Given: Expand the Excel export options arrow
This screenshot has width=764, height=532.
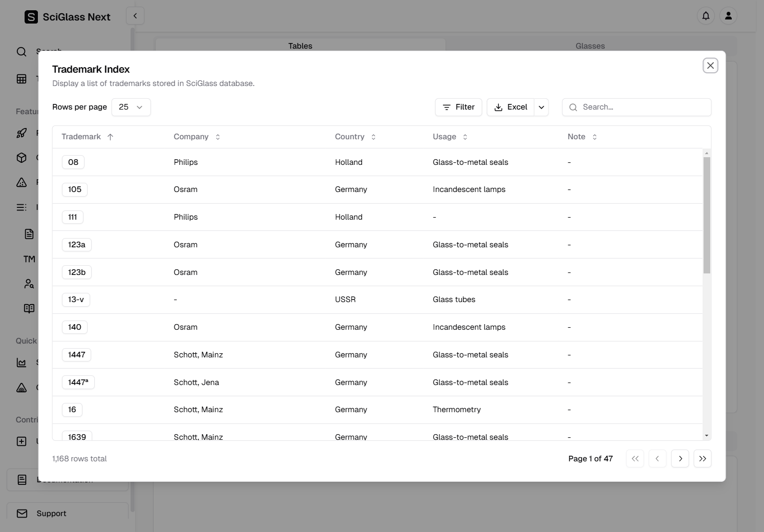Looking at the screenshot, I should point(541,107).
